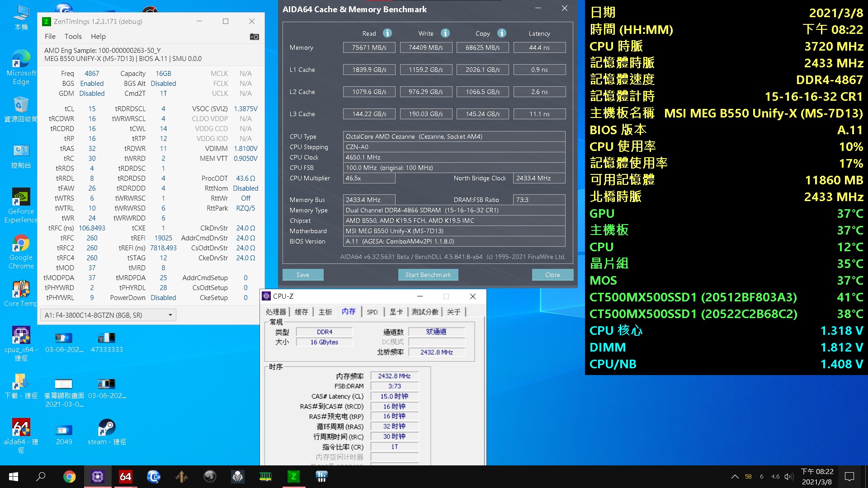Open the Recycle Bin desktop icon
The width and height of the screenshot is (868, 488).
coord(21,109)
